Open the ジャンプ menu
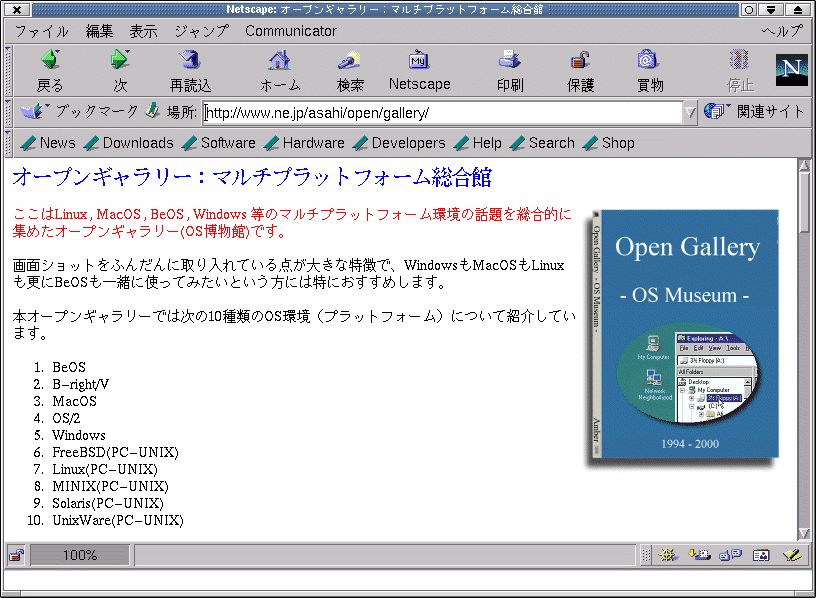816x598 pixels. tap(201, 31)
